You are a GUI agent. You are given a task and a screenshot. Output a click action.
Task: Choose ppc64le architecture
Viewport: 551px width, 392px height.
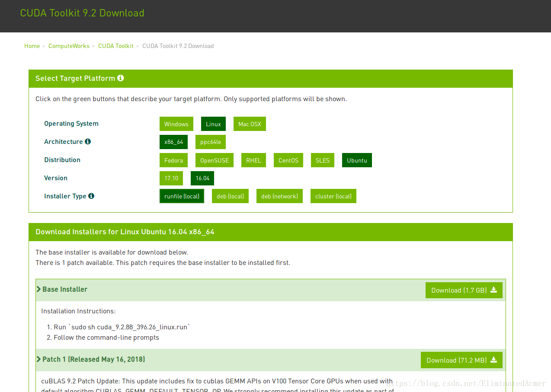[x=211, y=142]
